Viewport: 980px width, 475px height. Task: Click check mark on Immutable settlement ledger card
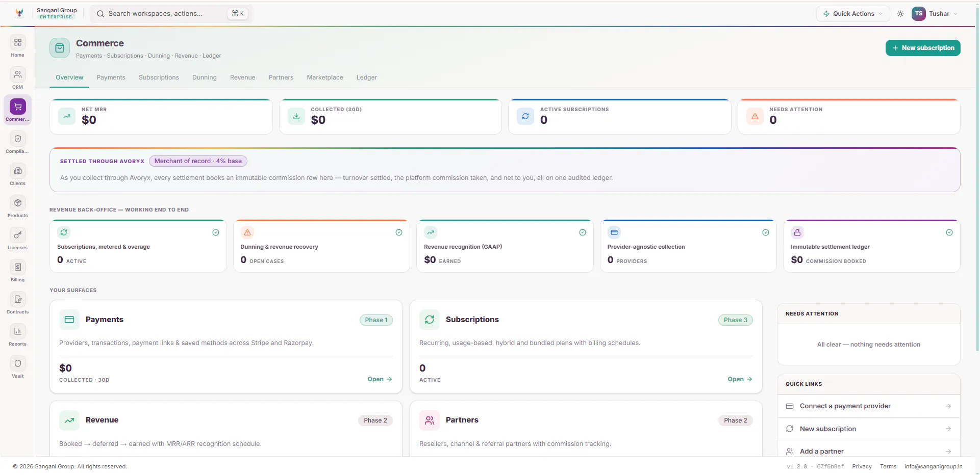[949, 232]
